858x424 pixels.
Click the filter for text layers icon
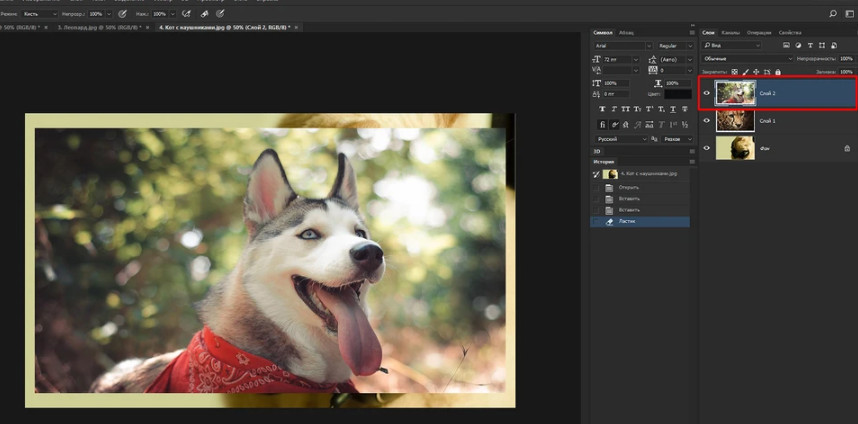[x=809, y=46]
